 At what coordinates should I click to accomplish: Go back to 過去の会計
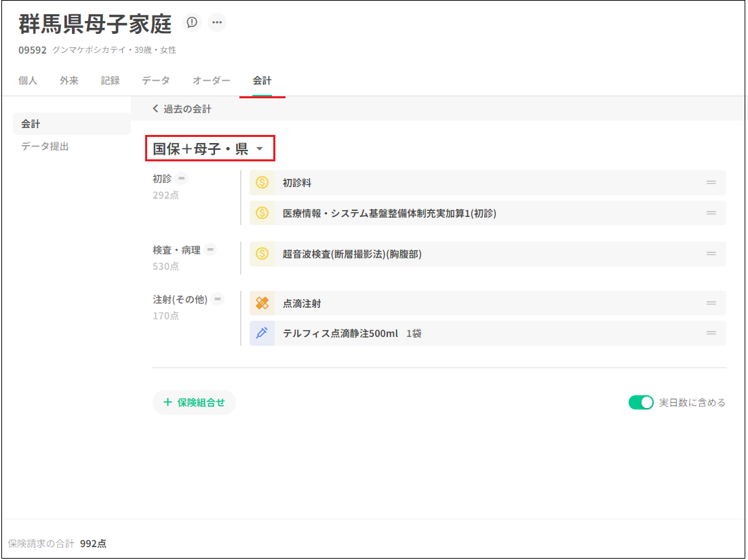(182, 109)
